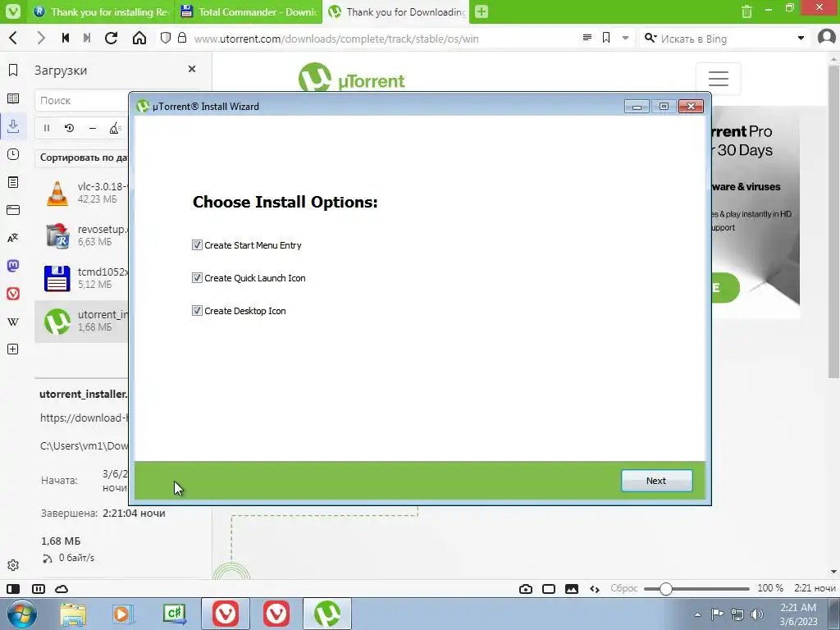This screenshot has height=630, width=840.
Task: Open Window panel in sidebar
Action: [13, 210]
